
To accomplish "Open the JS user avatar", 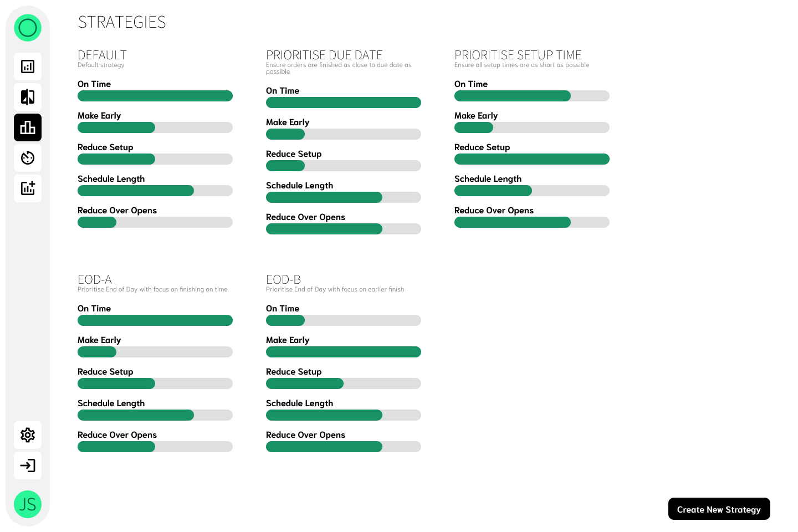I will (x=28, y=504).
